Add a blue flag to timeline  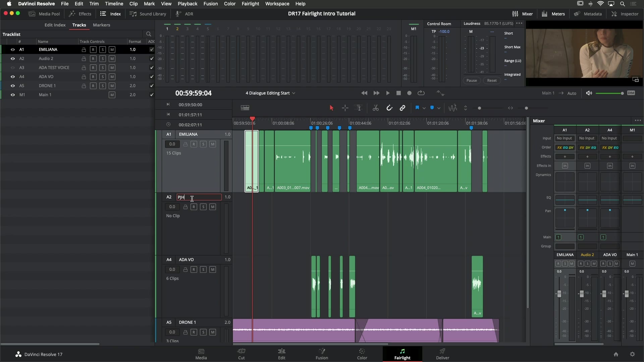tap(417, 108)
